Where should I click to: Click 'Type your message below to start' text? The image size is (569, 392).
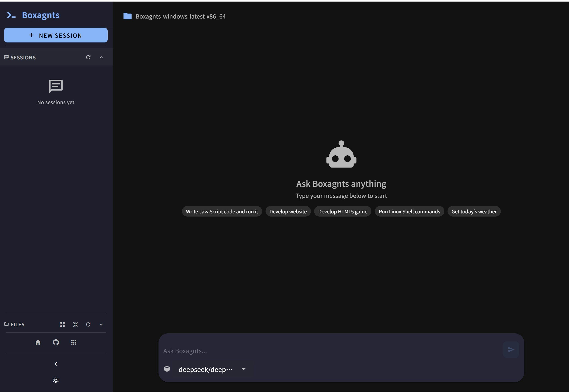pyautogui.click(x=341, y=196)
